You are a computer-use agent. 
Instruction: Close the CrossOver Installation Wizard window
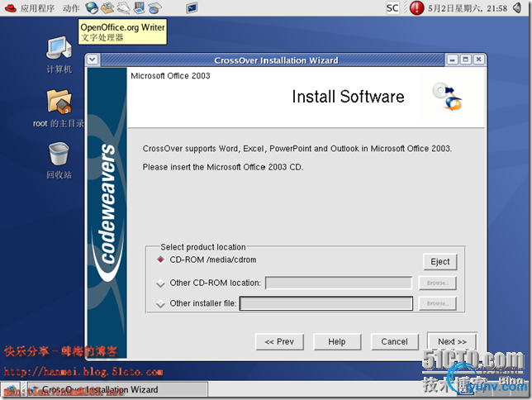pos(479,60)
